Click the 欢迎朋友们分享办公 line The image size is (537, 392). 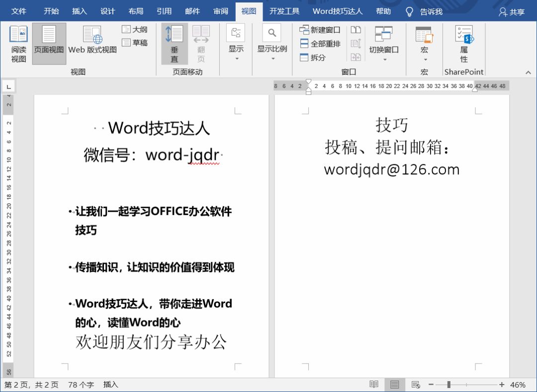coord(151,342)
